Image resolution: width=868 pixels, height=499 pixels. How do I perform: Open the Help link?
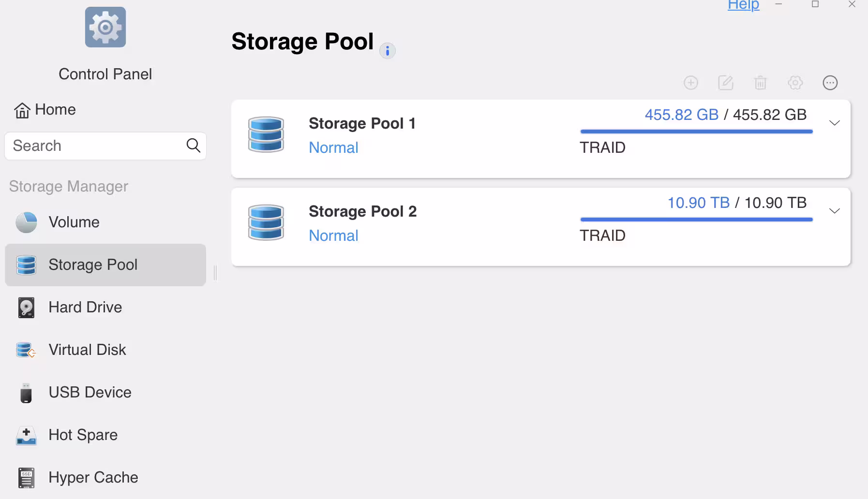tap(743, 5)
